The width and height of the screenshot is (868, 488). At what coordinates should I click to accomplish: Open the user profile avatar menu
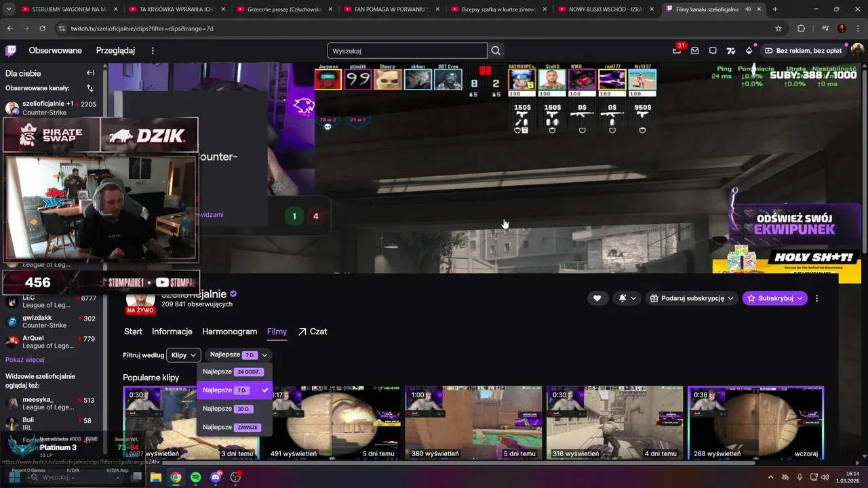click(857, 51)
